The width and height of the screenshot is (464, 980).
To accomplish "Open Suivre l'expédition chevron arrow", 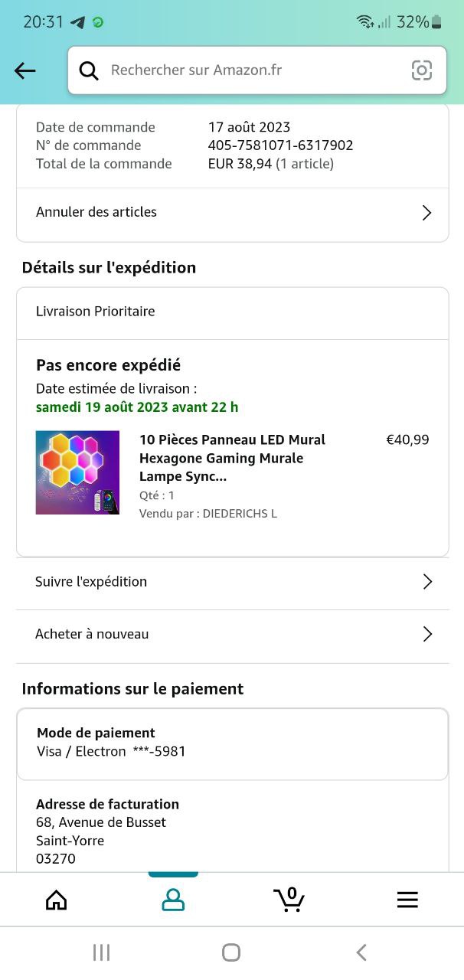I will tap(427, 582).
